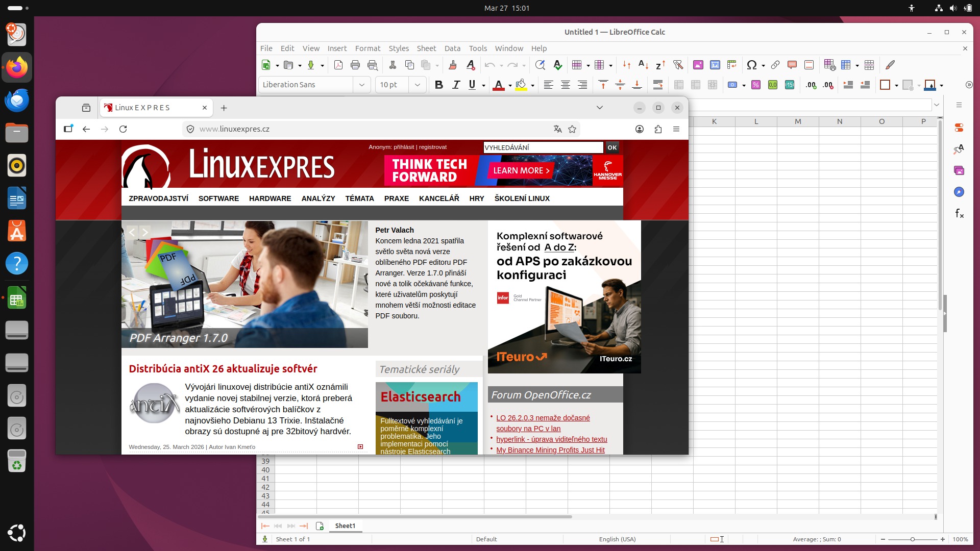Click the Insert Chart icon

point(715,65)
